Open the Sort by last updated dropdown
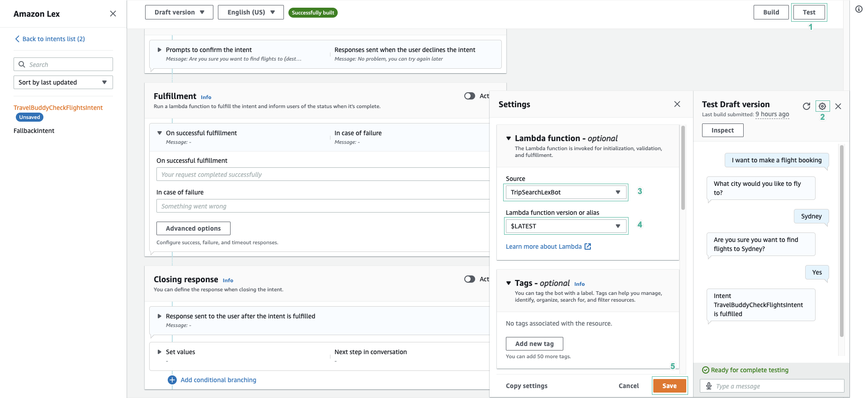The image size is (868, 398). (63, 82)
